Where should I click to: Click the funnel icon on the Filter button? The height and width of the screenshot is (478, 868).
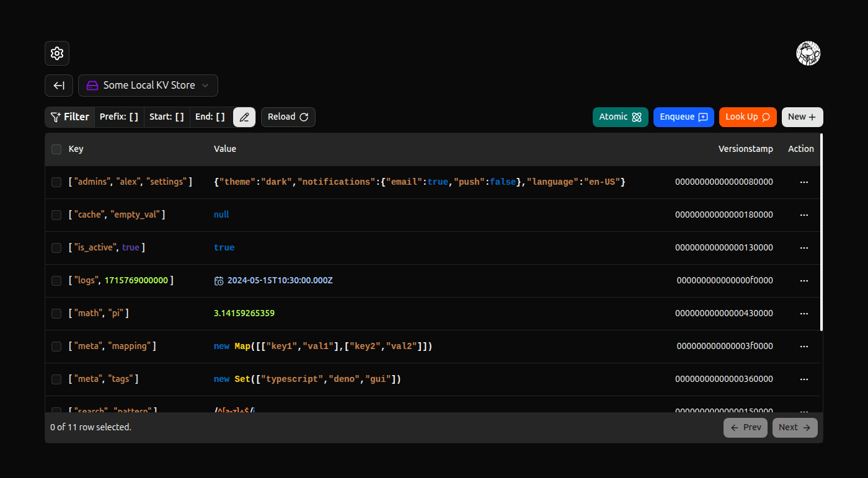[56, 117]
